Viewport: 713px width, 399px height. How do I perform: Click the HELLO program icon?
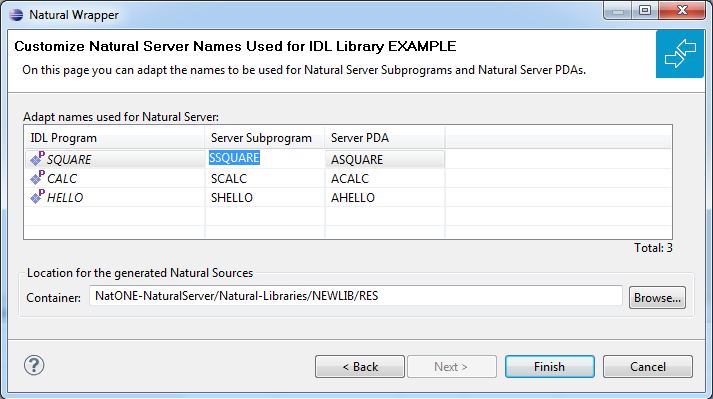tap(37, 197)
